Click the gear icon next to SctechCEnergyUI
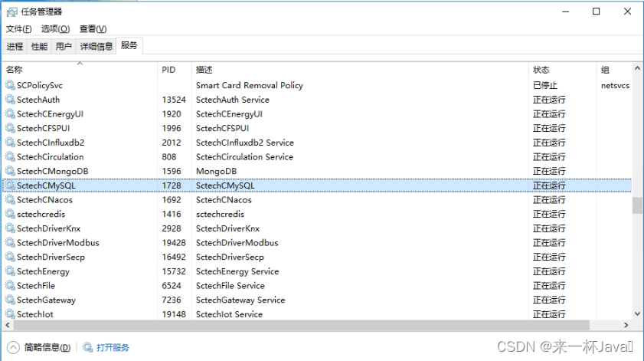The height and width of the screenshot is (361, 644). (x=10, y=114)
